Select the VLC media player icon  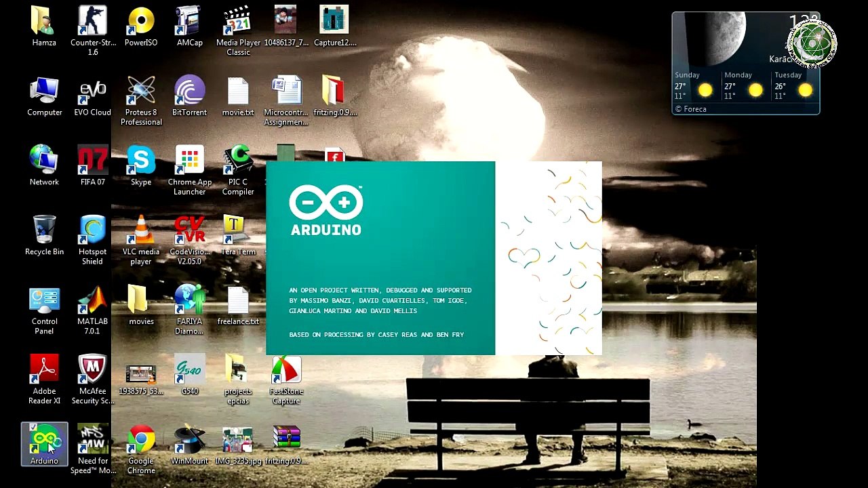(141, 240)
